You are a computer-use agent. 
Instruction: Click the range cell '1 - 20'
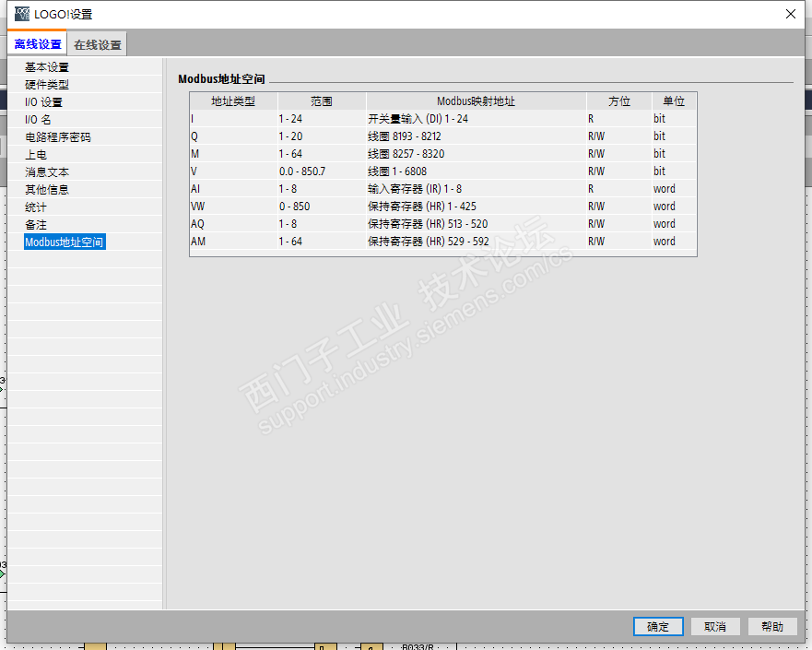click(x=322, y=136)
